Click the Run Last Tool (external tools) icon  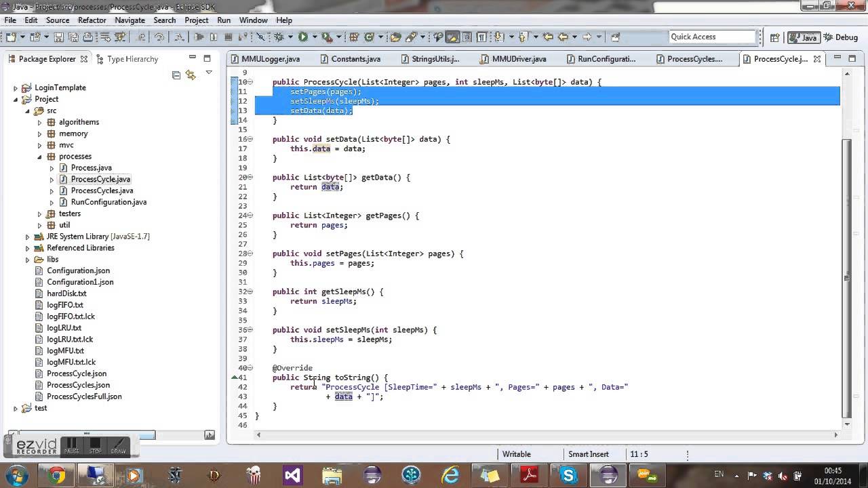coord(327,37)
